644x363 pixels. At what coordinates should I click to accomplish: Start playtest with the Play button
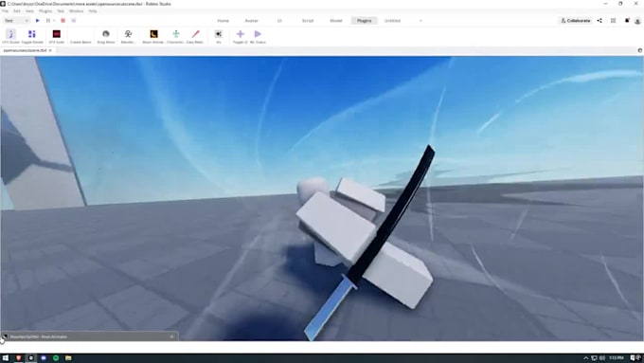37,21
